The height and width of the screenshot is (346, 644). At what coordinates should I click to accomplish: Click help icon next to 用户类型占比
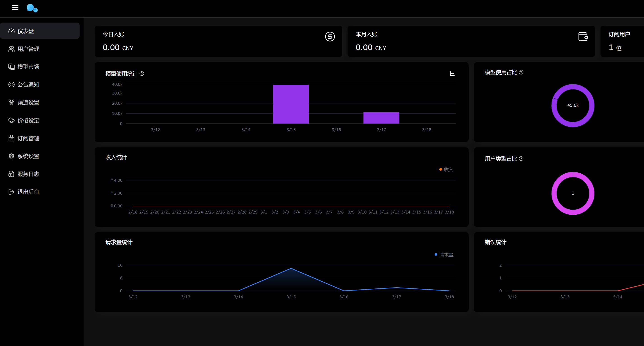coord(521,159)
